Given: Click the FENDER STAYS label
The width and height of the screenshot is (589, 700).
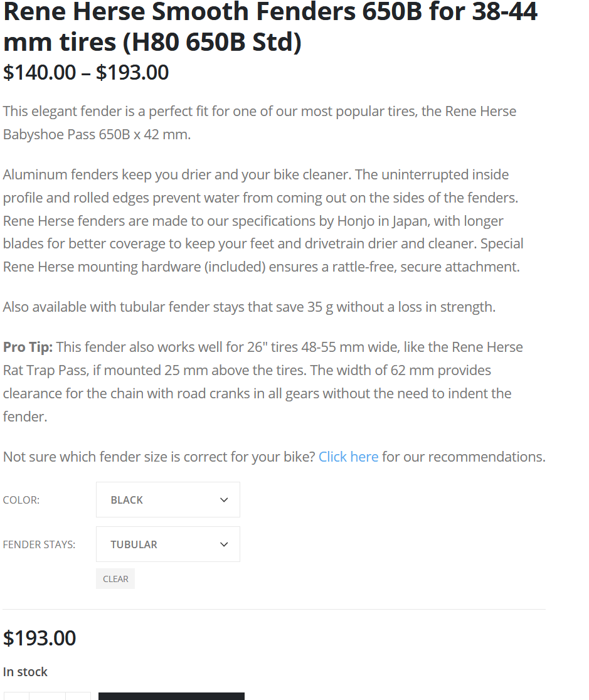Looking at the screenshot, I should click(x=39, y=544).
